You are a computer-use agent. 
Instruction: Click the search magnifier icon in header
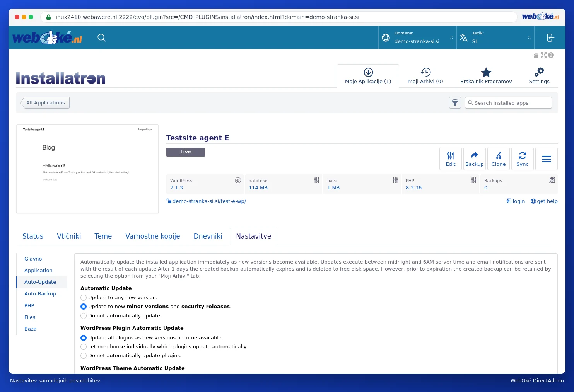pyautogui.click(x=101, y=37)
